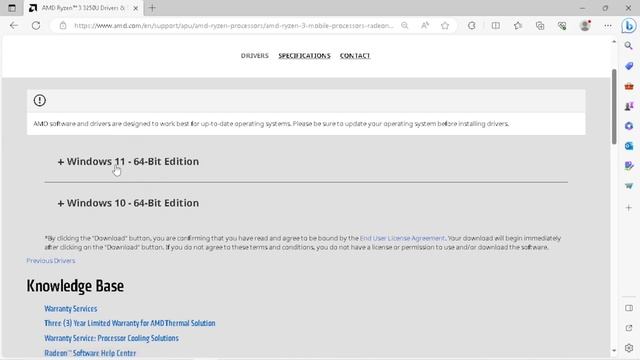Add this page to favorites star

[x=445, y=25]
